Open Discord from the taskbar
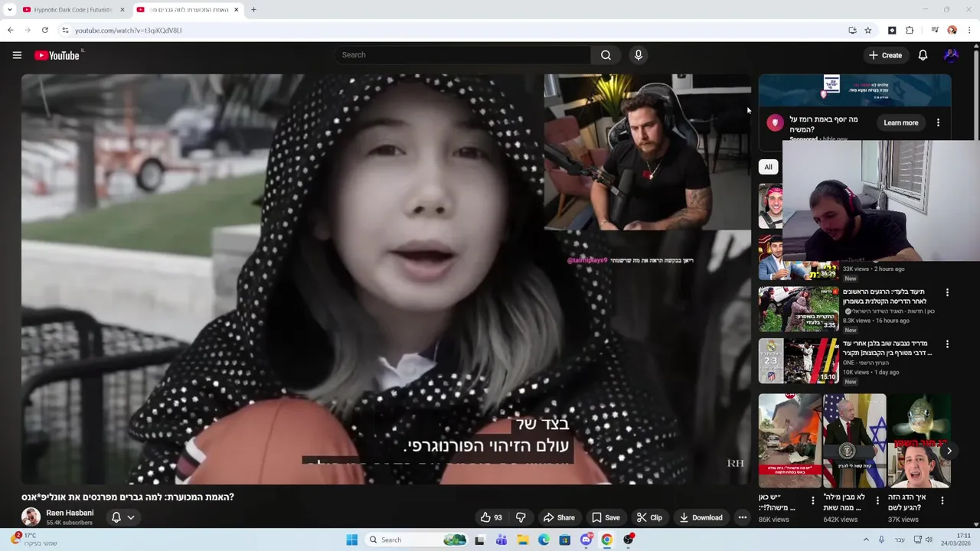Image resolution: width=980 pixels, height=551 pixels. [586, 540]
